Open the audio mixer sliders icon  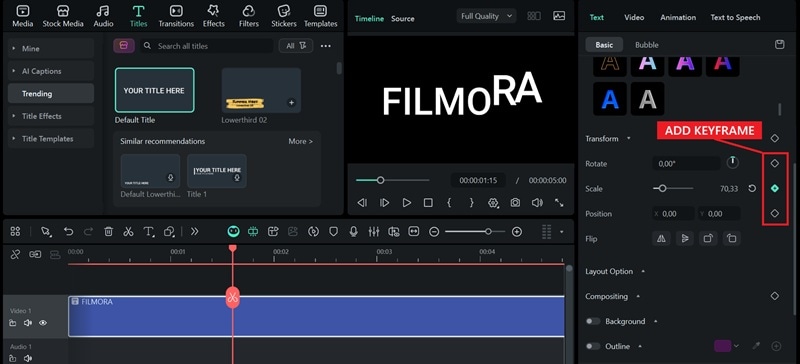click(373, 232)
